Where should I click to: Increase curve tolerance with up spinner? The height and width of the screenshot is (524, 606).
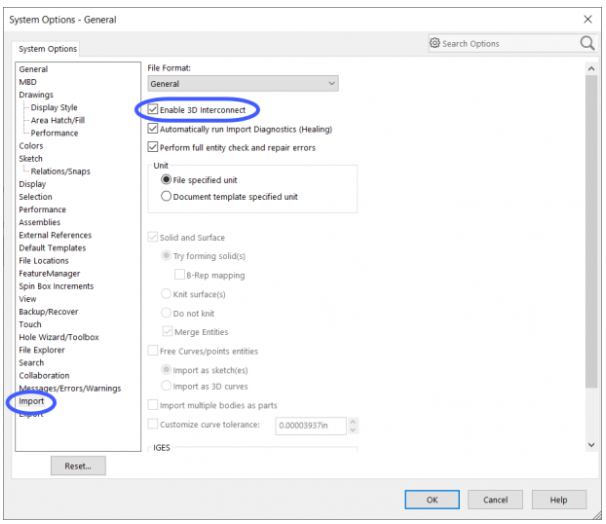(x=353, y=421)
